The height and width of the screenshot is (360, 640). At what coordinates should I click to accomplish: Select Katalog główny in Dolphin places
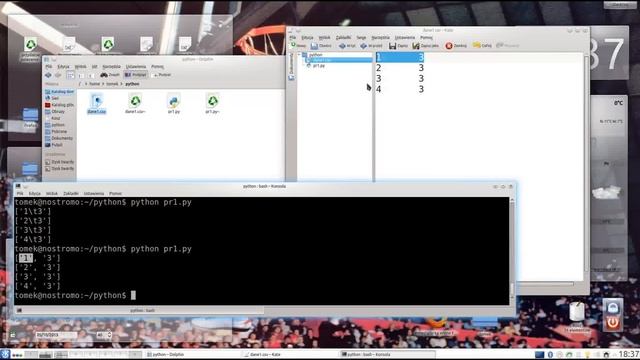60,105
